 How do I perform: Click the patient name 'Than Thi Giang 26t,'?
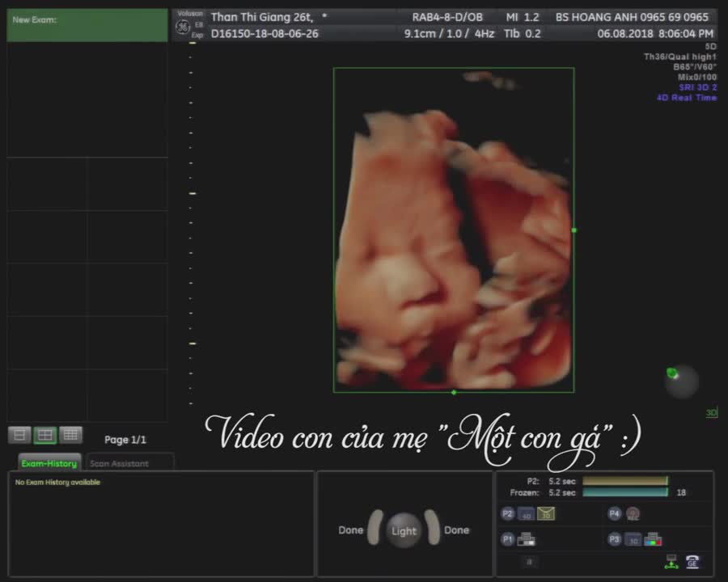click(262, 17)
